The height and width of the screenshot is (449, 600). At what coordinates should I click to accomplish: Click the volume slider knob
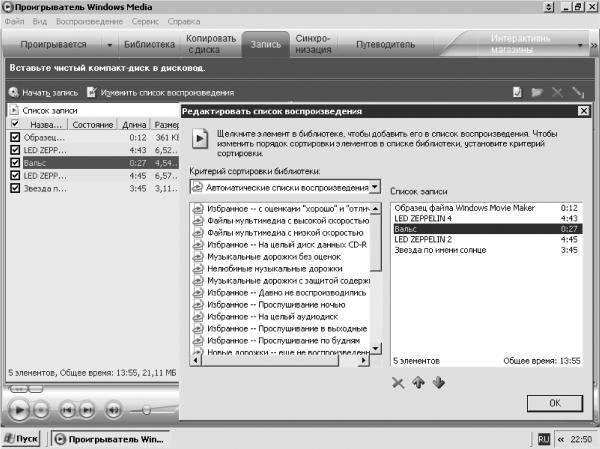[x=146, y=410]
